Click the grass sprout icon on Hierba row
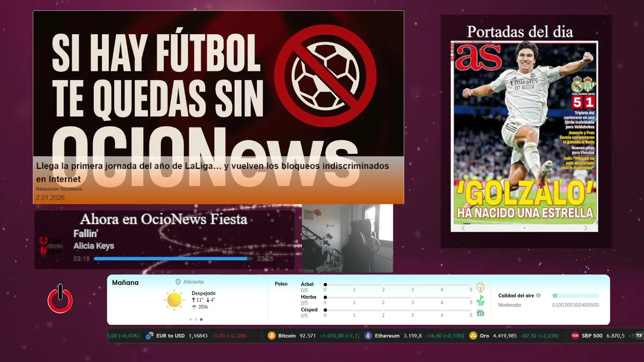 [x=480, y=300]
